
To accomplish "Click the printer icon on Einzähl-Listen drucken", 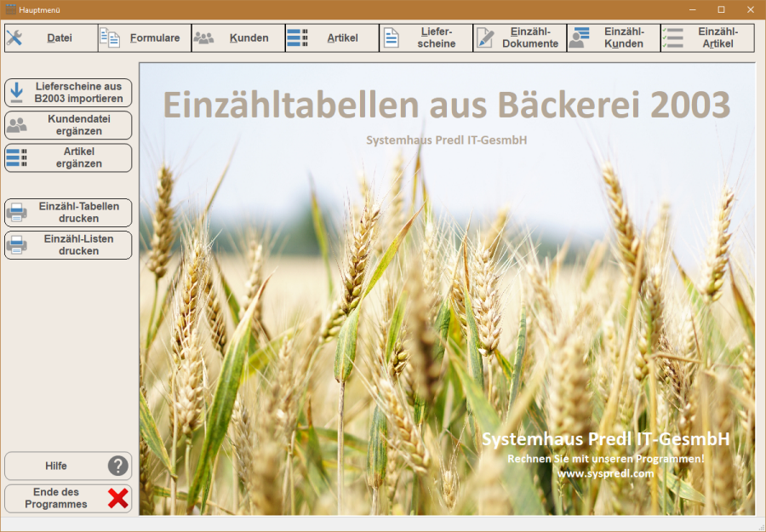I will click(17, 245).
